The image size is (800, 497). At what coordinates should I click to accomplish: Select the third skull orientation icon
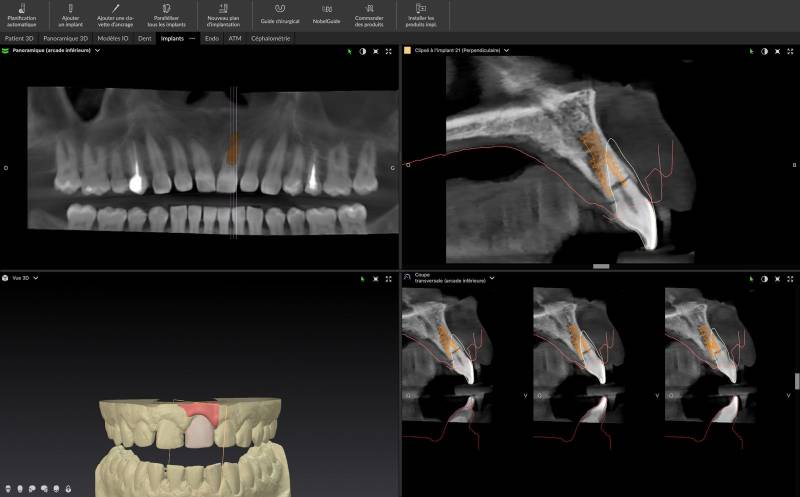[x=32, y=489]
